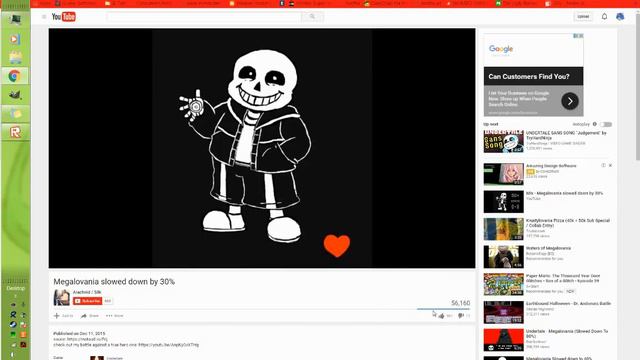Click the search magnifier button

(x=312, y=17)
